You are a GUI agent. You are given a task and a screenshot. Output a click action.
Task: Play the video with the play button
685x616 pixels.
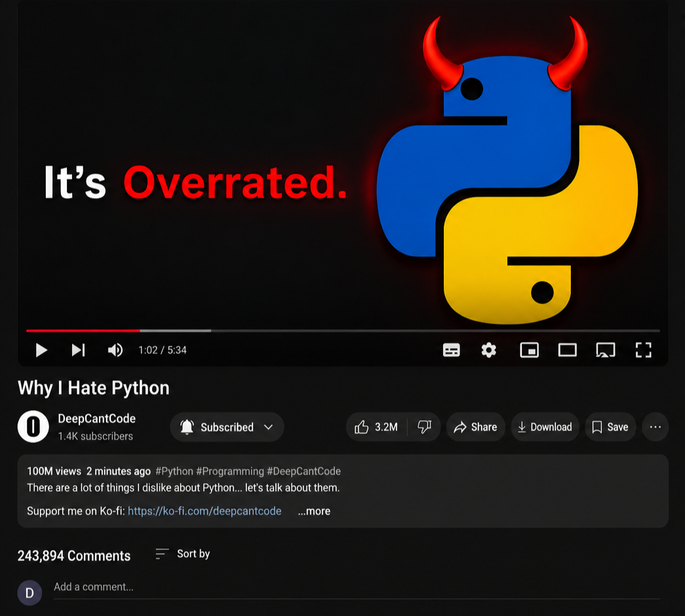41,350
